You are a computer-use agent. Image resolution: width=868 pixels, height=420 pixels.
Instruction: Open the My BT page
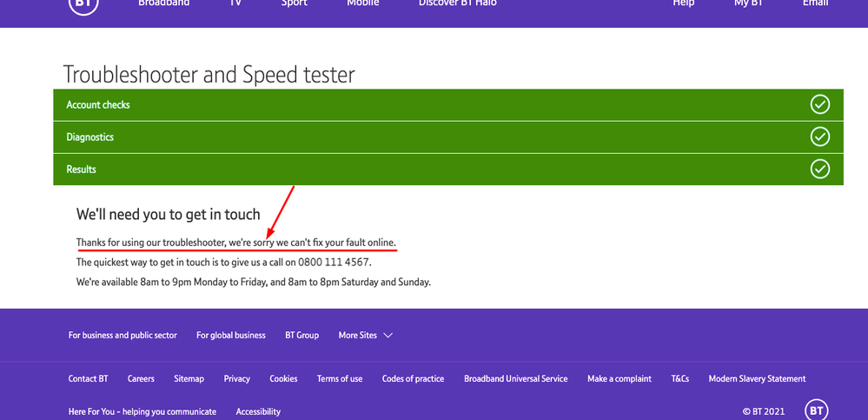[x=747, y=4]
